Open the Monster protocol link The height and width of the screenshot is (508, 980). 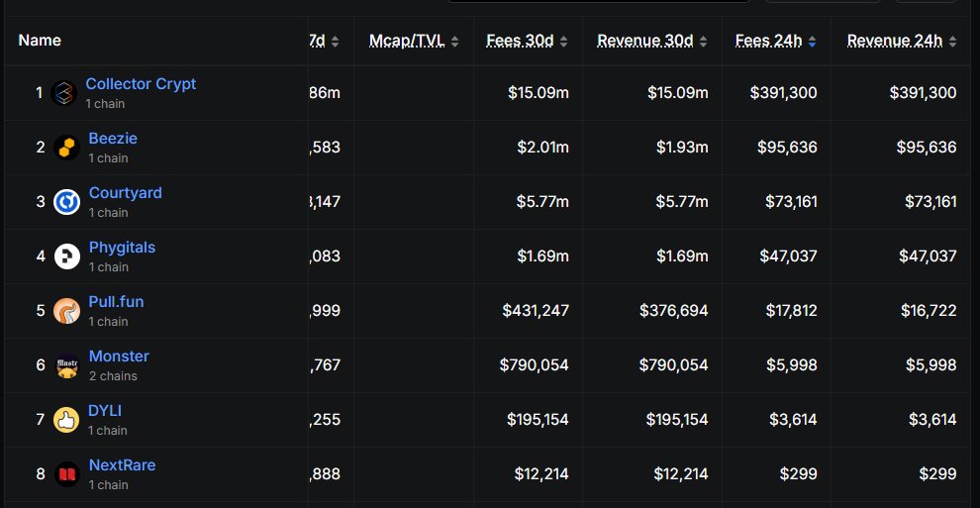(119, 356)
